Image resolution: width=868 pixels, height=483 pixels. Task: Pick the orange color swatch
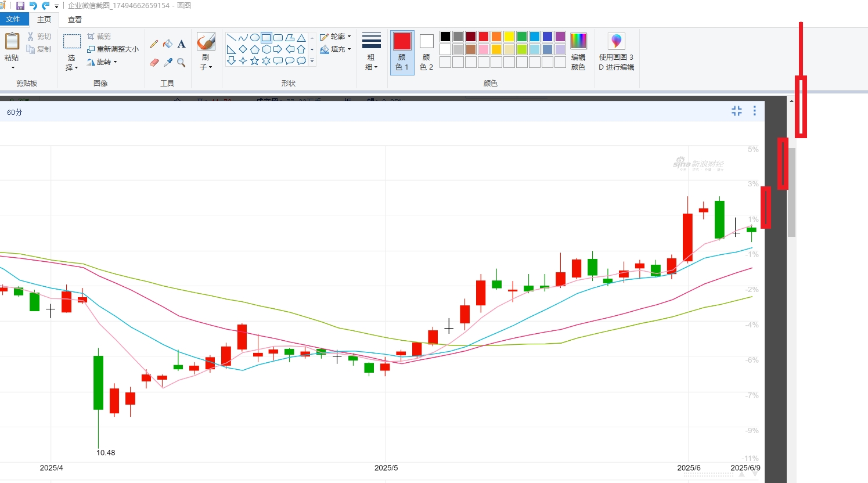click(496, 37)
